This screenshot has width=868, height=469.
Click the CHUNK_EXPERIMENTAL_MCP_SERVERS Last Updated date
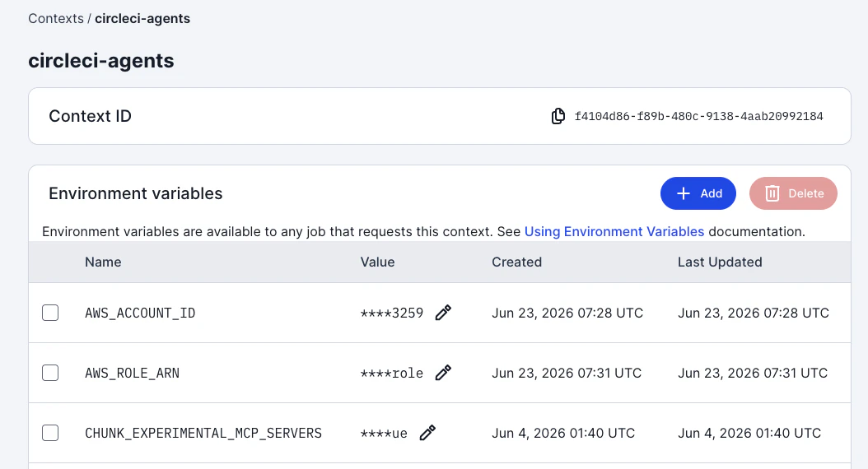(749, 433)
